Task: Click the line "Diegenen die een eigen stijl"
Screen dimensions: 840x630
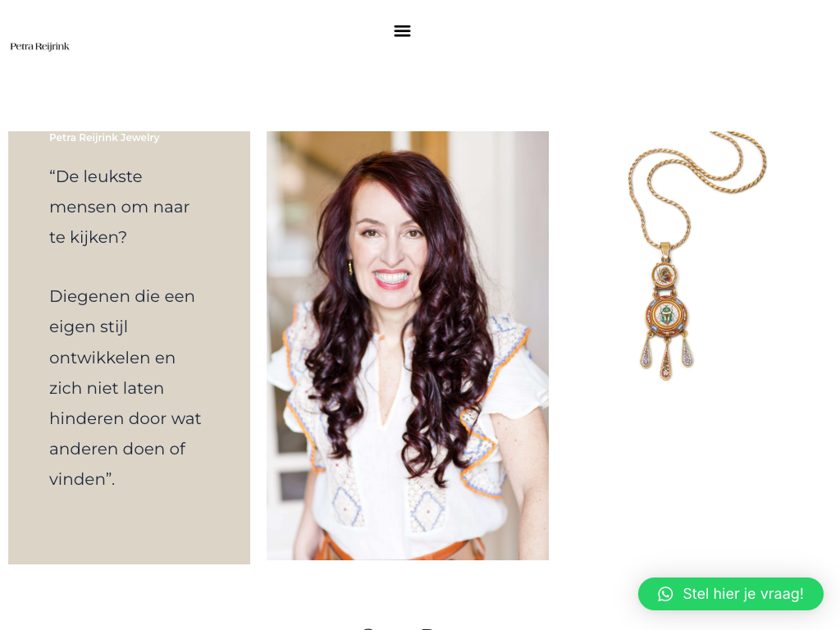Action: tap(122, 311)
